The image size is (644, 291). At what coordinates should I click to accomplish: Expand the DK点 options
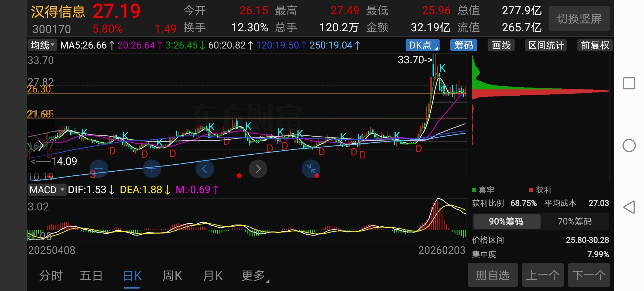pyautogui.click(x=422, y=45)
